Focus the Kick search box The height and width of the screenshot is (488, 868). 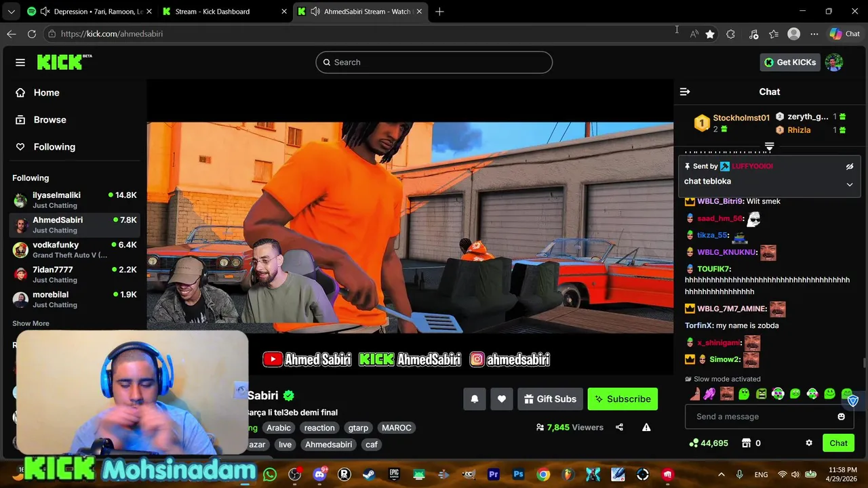434,62
